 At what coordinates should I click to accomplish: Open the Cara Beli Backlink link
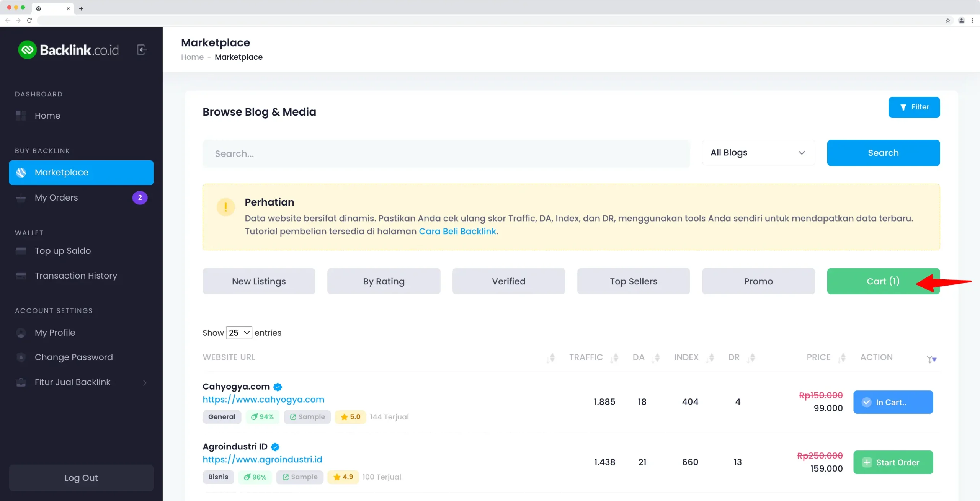(457, 232)
